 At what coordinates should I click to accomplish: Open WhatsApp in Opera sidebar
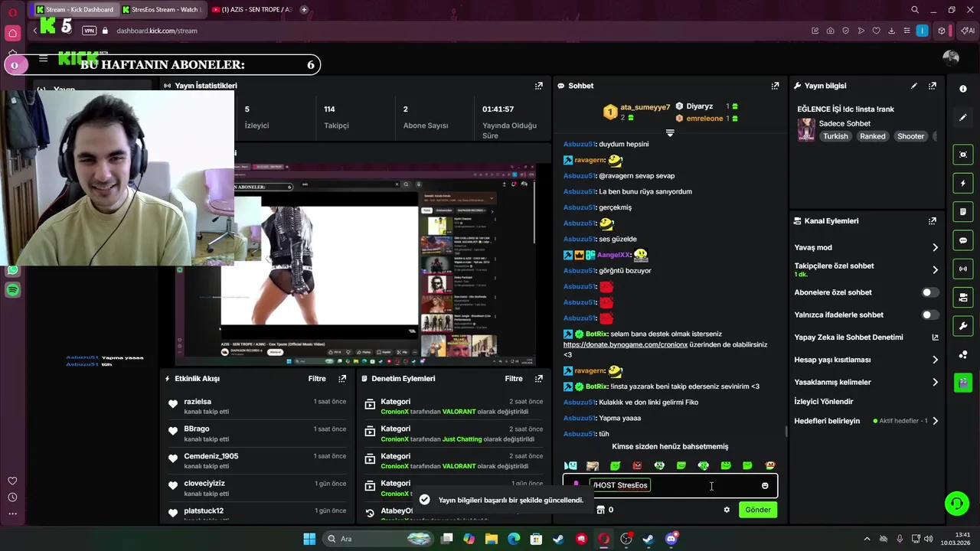point(12,269)
